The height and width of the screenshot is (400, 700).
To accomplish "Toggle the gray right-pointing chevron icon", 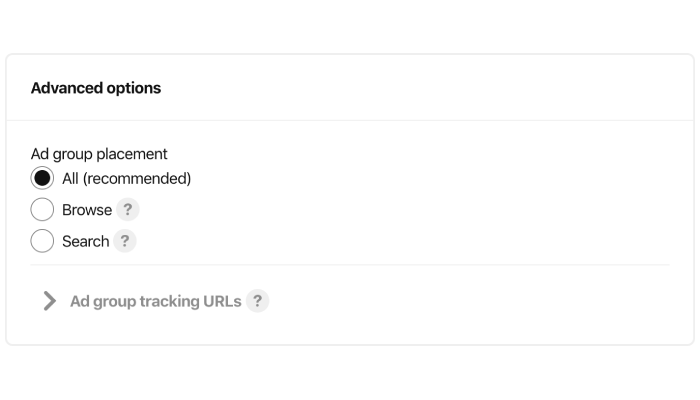I will point(50,301).
